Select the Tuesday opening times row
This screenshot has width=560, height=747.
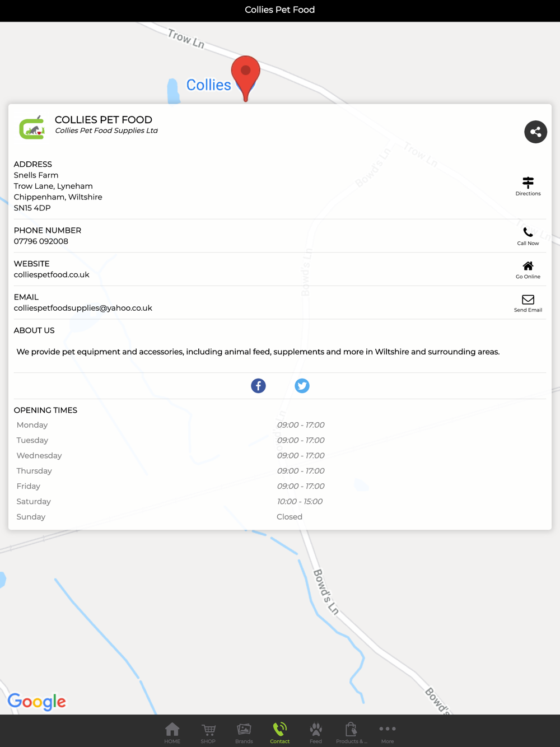[x=280, y=440]
